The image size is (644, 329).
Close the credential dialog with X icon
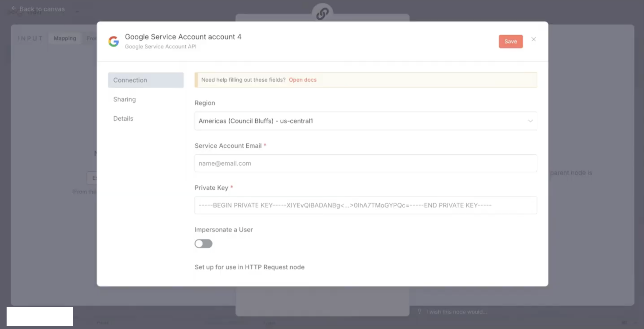(533, 39)
